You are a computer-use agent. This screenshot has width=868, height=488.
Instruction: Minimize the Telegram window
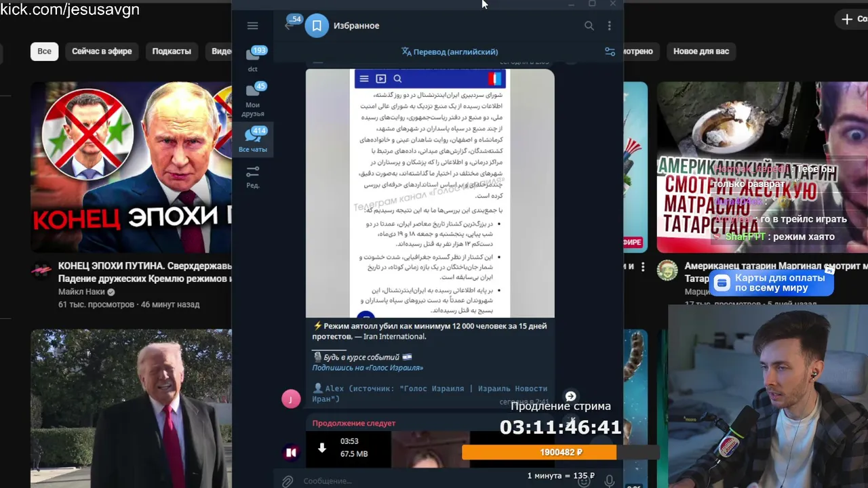click(572, 4)
